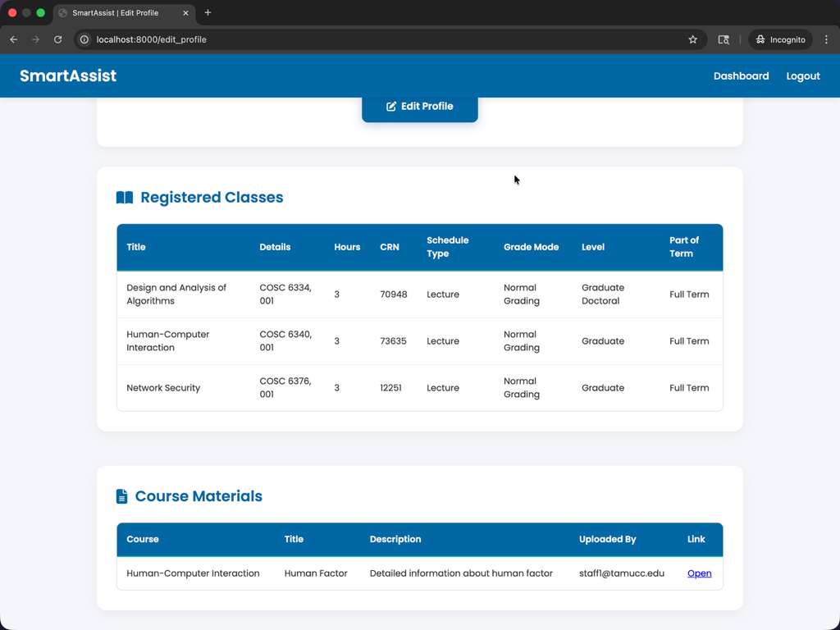Click the Grade Mode column header

pos(531,247)
